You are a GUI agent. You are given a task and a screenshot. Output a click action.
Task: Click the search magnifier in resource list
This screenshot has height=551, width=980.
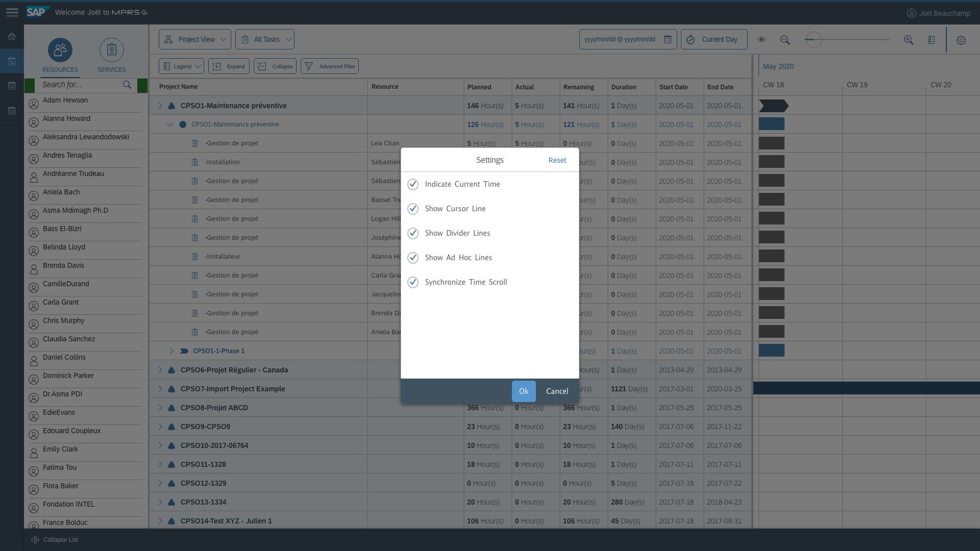(127, 85)
